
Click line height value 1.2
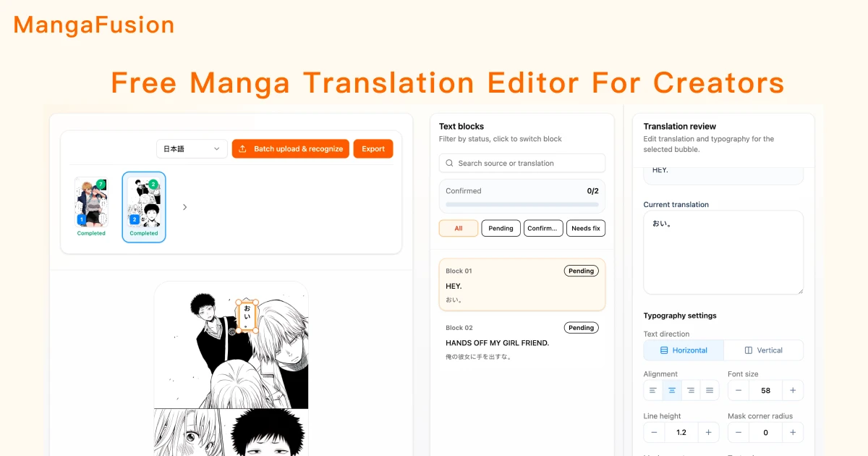681,432
